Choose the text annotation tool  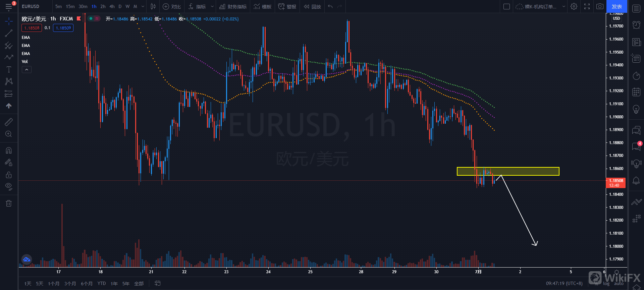[x=9, y=69]
